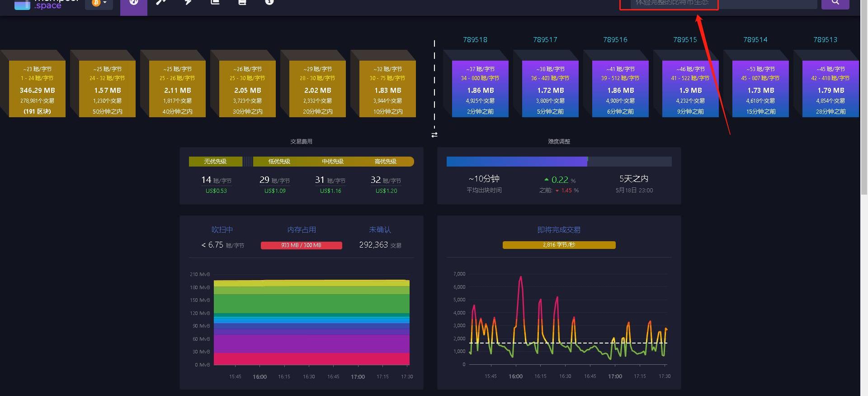Click the docs book nav icon
This screenshot has width=868, height=396.
tap(242, 3)
